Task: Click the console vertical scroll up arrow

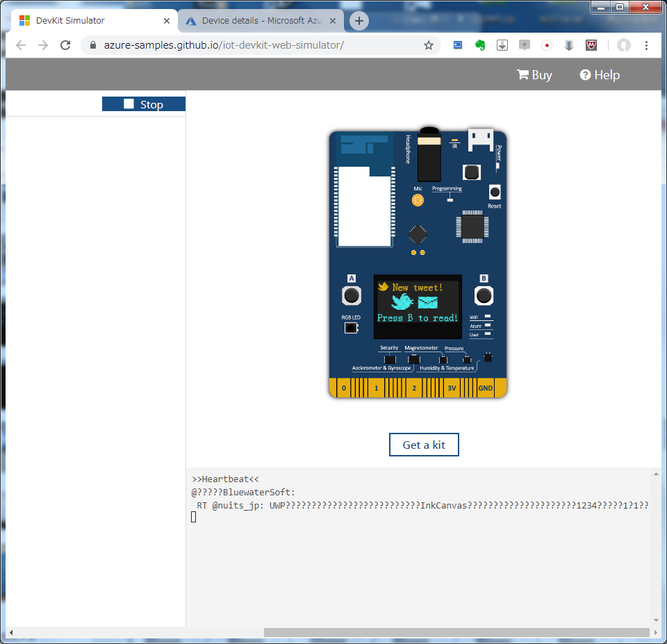Action: (656, 473)
